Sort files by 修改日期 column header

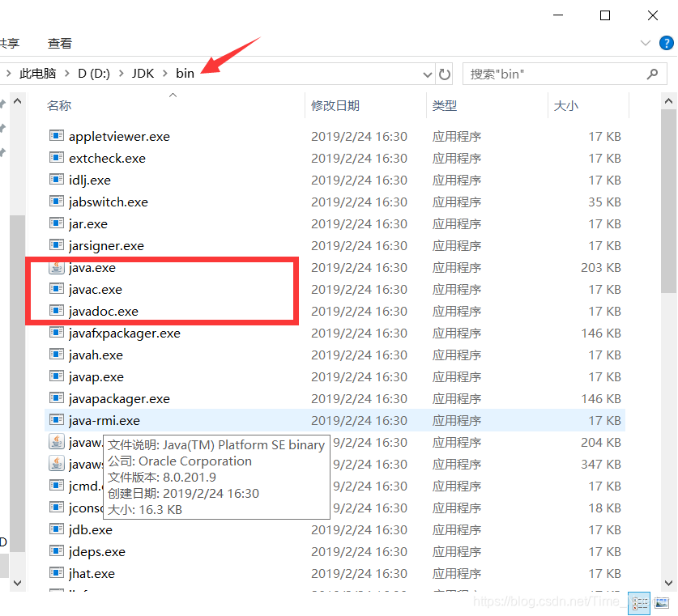tap(335, 105)
